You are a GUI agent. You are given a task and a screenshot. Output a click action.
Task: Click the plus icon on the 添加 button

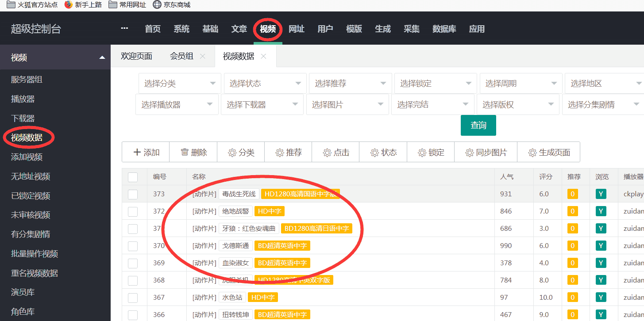pyautogui.click(x=137, y=152)
